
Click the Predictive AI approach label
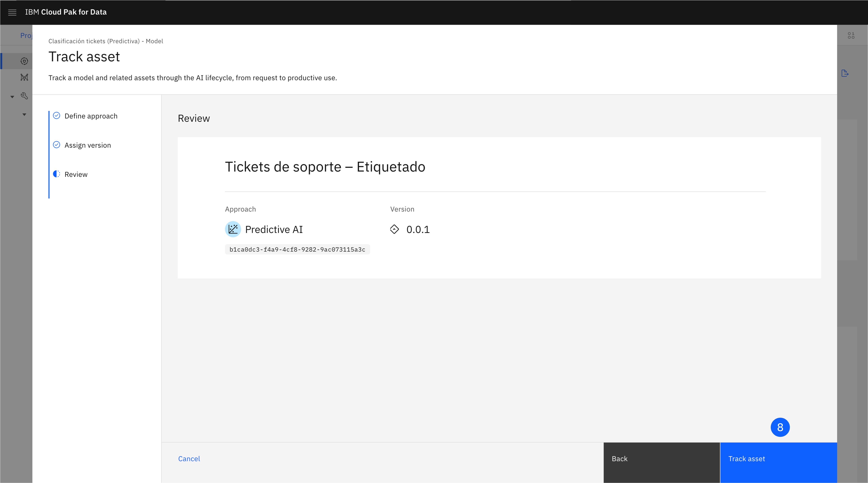coord(274,230)
